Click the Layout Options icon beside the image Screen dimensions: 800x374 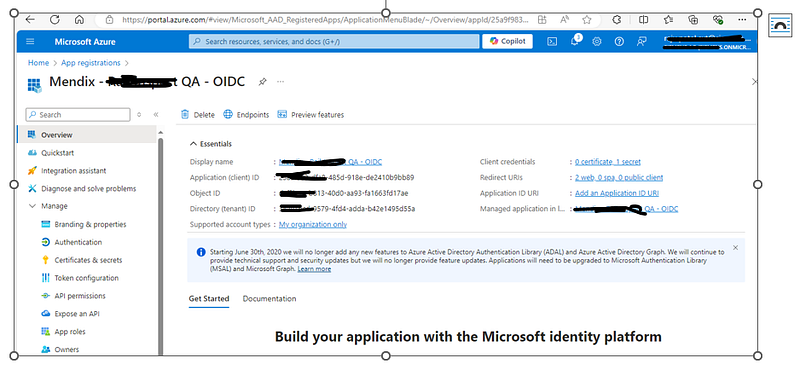(x=779, y=26)
